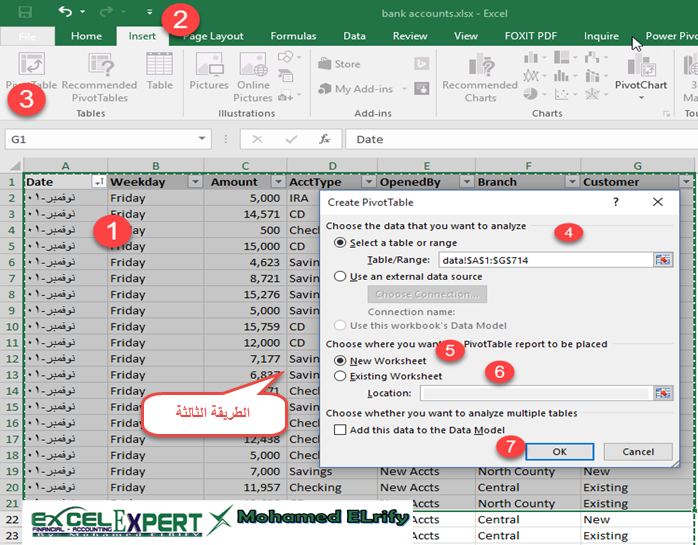Click the PivotTable icon in the Tables group
The image size is (698, 545).
[31, 64]
